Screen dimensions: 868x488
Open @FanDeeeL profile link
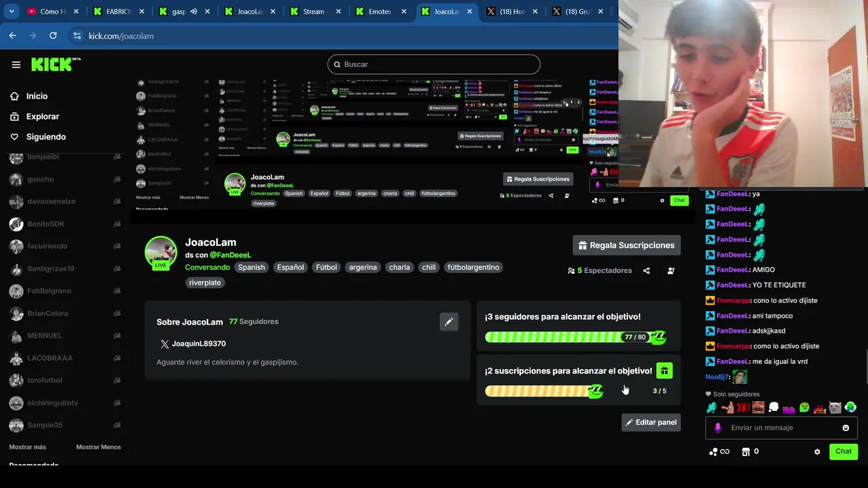click(x=231, y=255)
